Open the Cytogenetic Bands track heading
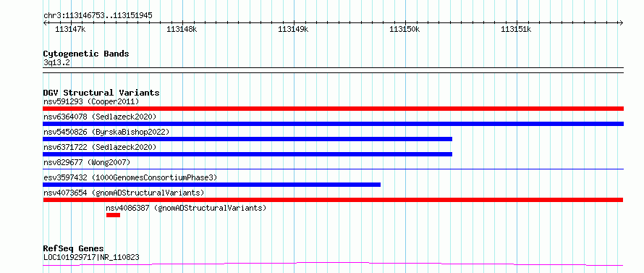Image resolution: width=644 pixels, height=273 pixels. (86, 54)
